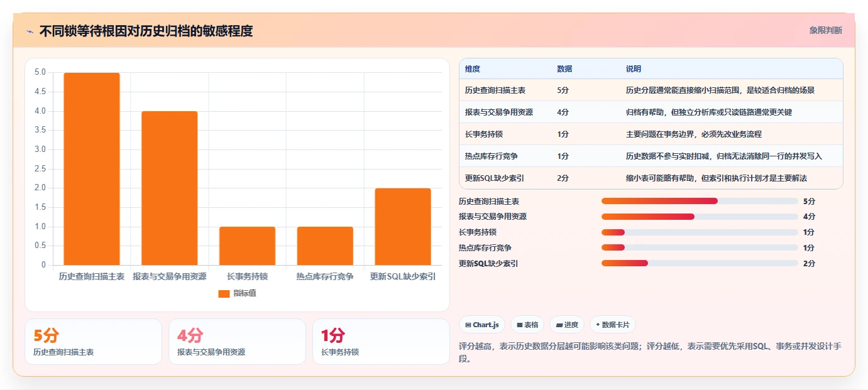The width and height of the screenshot is (868, 390).
Task: Click the lightning icon beside the title
Action: (x=30, y=31)
